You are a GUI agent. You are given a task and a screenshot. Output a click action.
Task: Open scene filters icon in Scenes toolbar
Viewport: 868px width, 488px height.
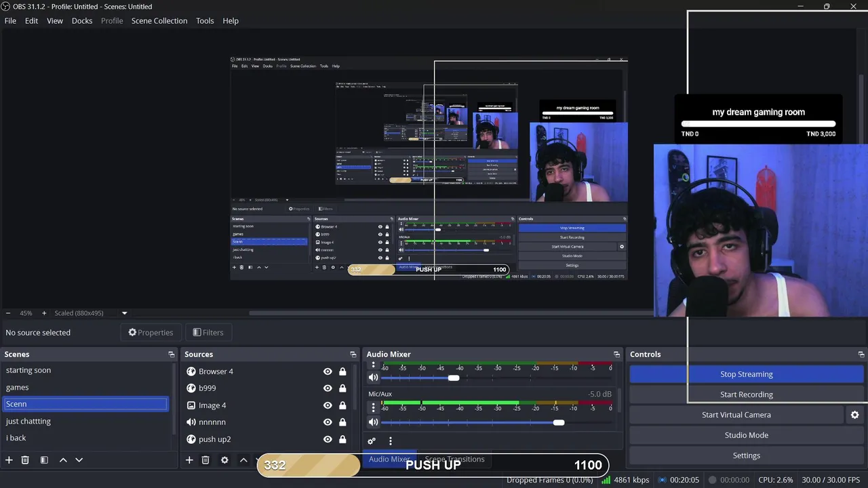coord(44,460)
